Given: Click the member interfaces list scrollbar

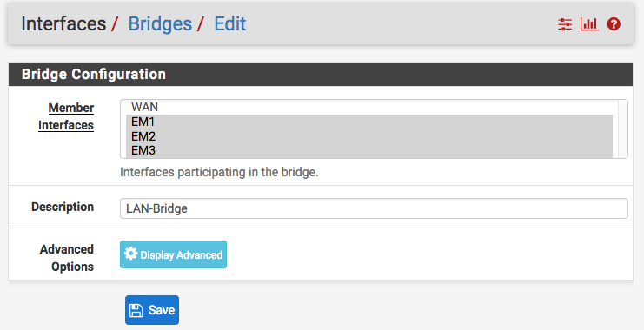Looking at the screenshot, I should tap(622, 129).
